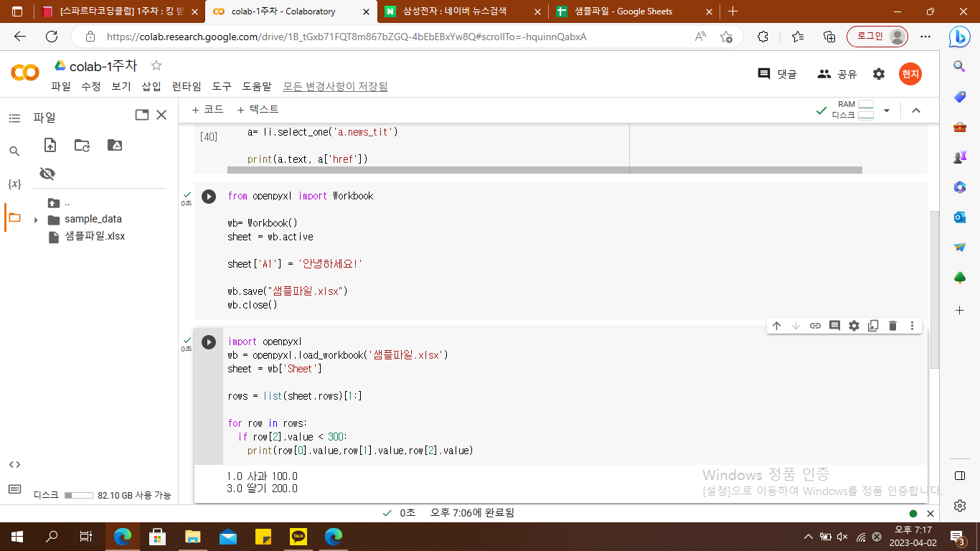Viewport: 980px width, 551px height.
Task: Move the selected cell up
Action: (x=776, y=326)
